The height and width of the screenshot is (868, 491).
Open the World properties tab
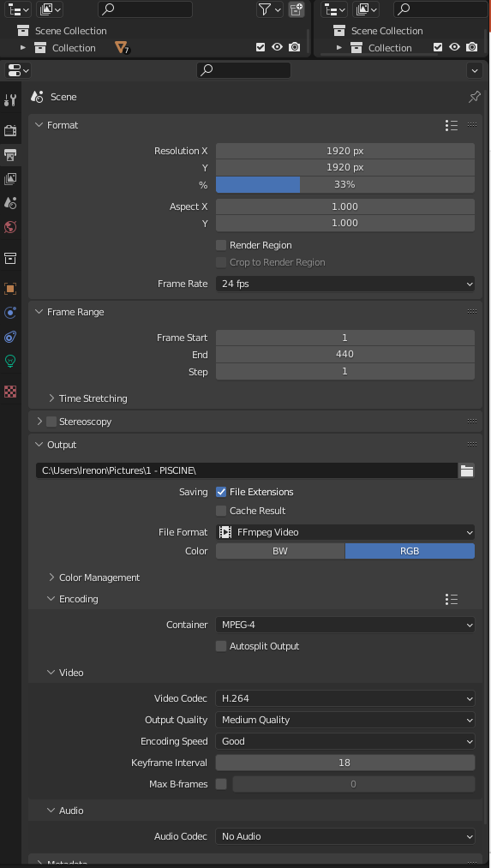tap(10, 227)
